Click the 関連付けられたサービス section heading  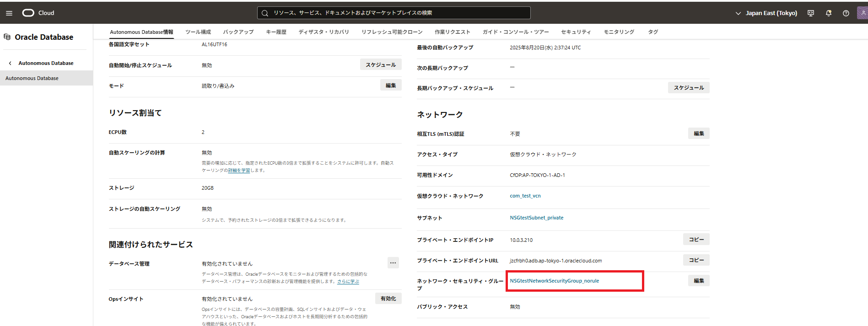151,245
